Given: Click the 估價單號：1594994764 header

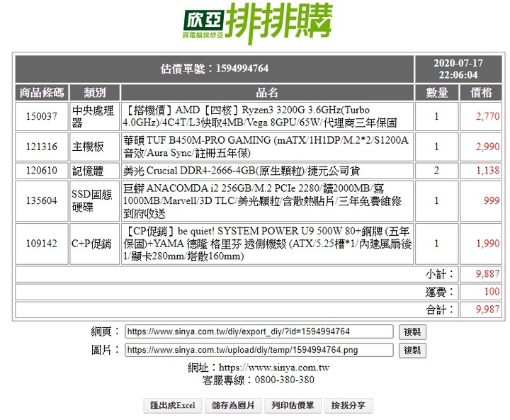Looking at the screenshot, I should point(215,69).
